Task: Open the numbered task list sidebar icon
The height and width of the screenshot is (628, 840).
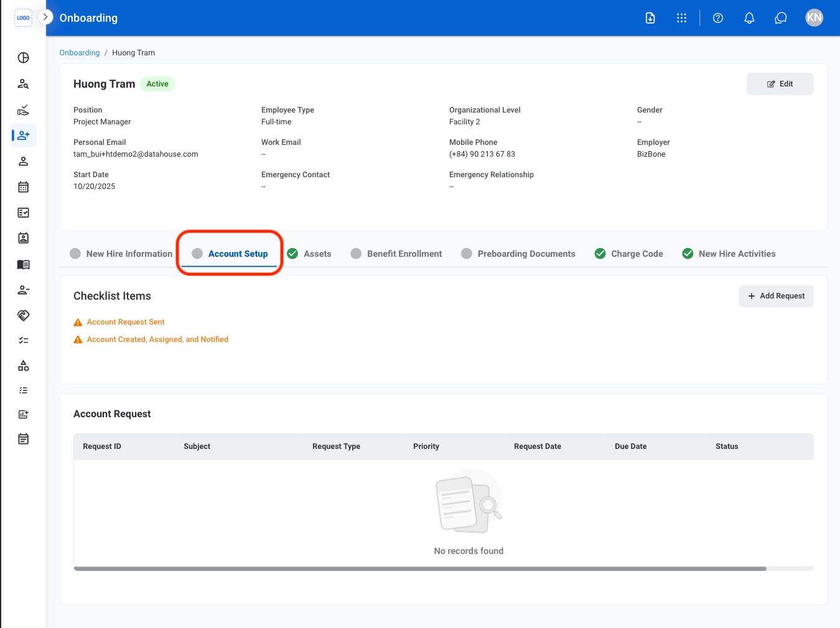Action: [x=24, y=390]
